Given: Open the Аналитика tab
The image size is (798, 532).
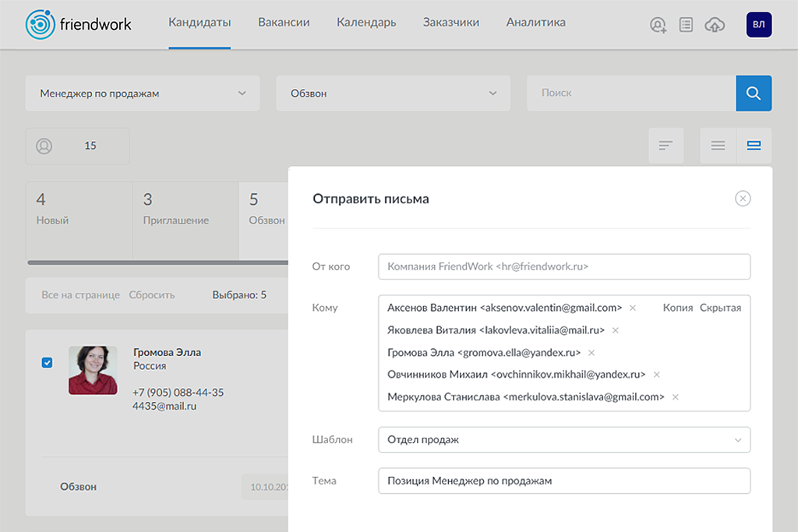Looking at the screenshot, I should [535, 23].
